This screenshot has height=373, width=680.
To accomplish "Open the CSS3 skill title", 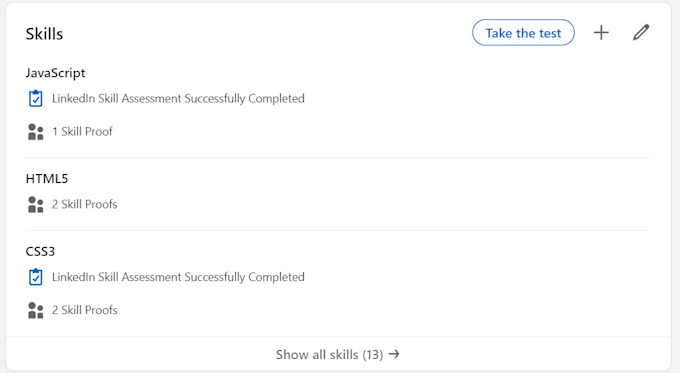I will (40, 252).
